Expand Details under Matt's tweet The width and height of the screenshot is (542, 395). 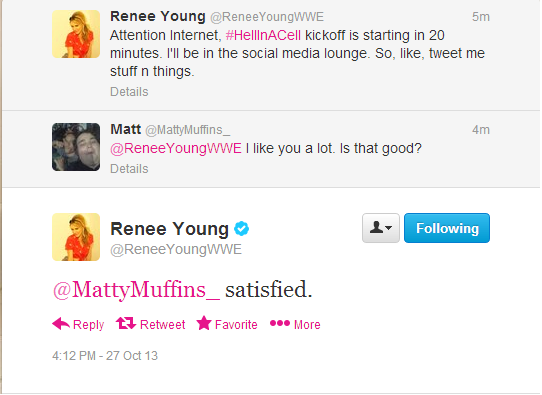tap(129, 169)
